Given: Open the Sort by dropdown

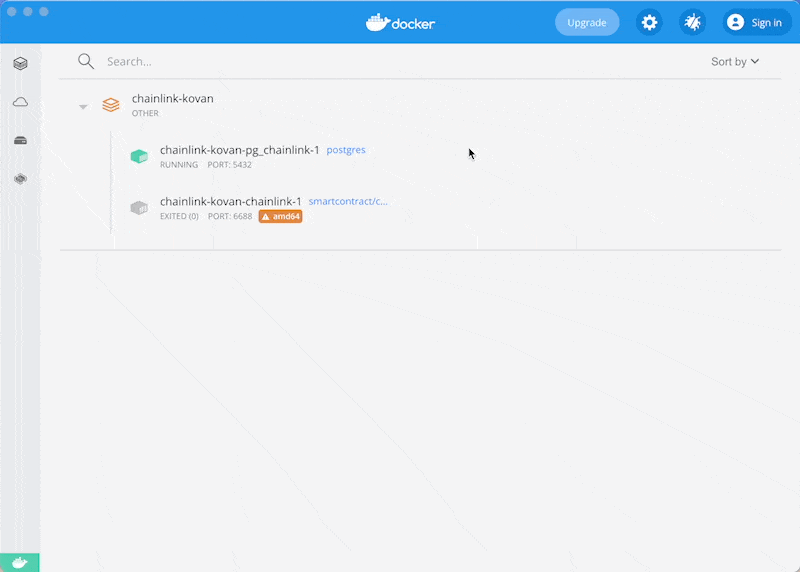Looking at the screenshot, I should (735, 62).
